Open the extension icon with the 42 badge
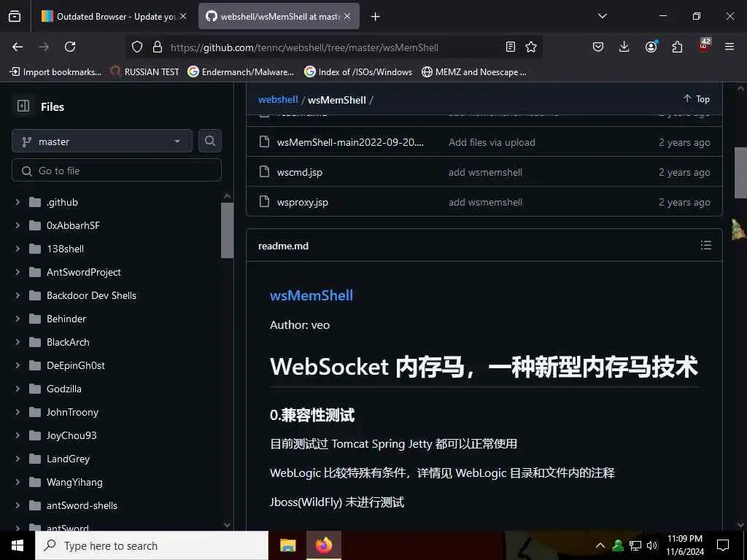Screen dimensions: 747x560 704,45
